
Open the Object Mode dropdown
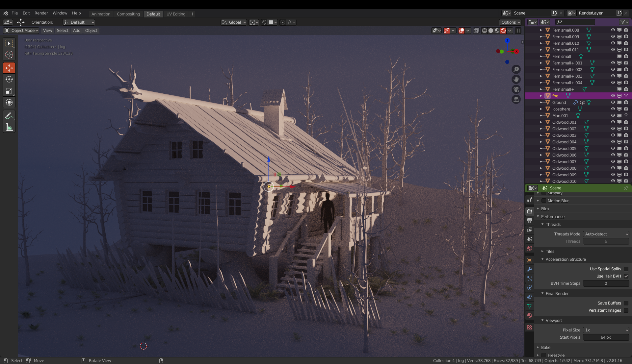point(21,31)
